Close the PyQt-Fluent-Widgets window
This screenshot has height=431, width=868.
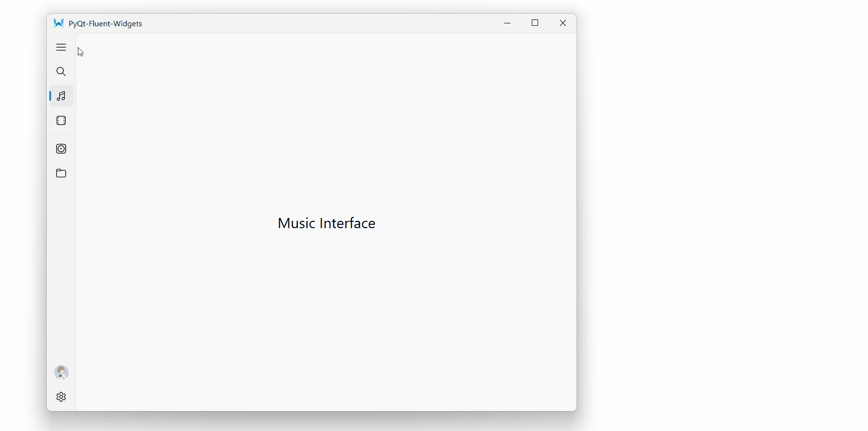(563, 23)
